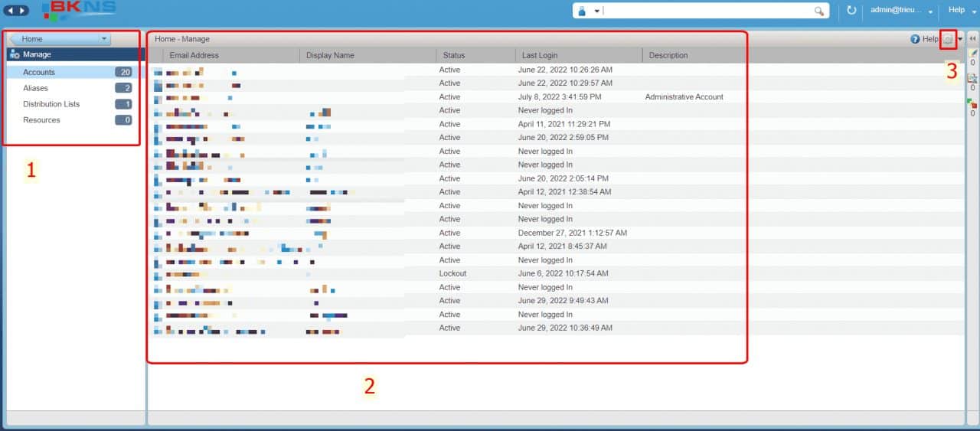Sort by the Email Address column header
This screenshot has height=431, width=980.
point(194,55)
